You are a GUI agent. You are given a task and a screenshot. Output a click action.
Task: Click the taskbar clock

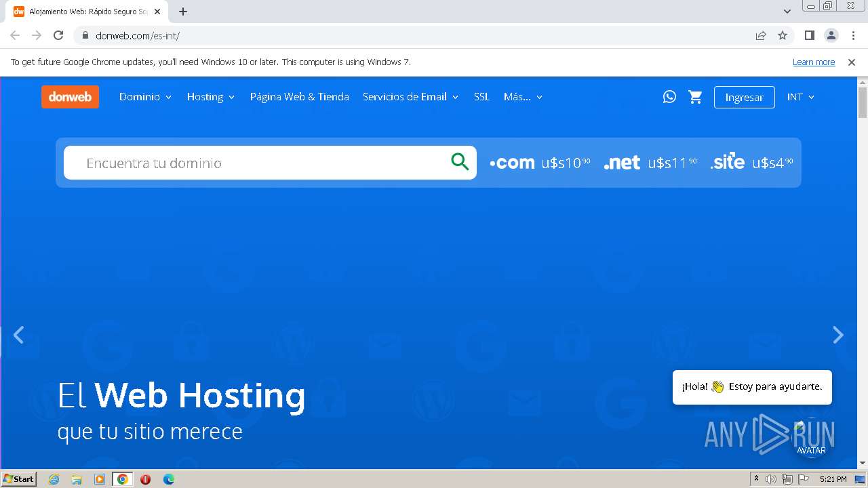click(x=833, y=479)
